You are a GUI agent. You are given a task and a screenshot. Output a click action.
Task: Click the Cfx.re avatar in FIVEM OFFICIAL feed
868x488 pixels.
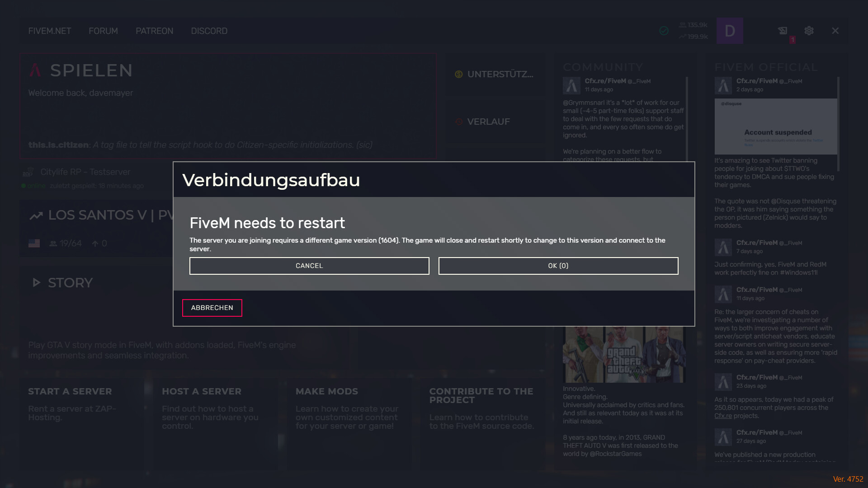point(723,85)
